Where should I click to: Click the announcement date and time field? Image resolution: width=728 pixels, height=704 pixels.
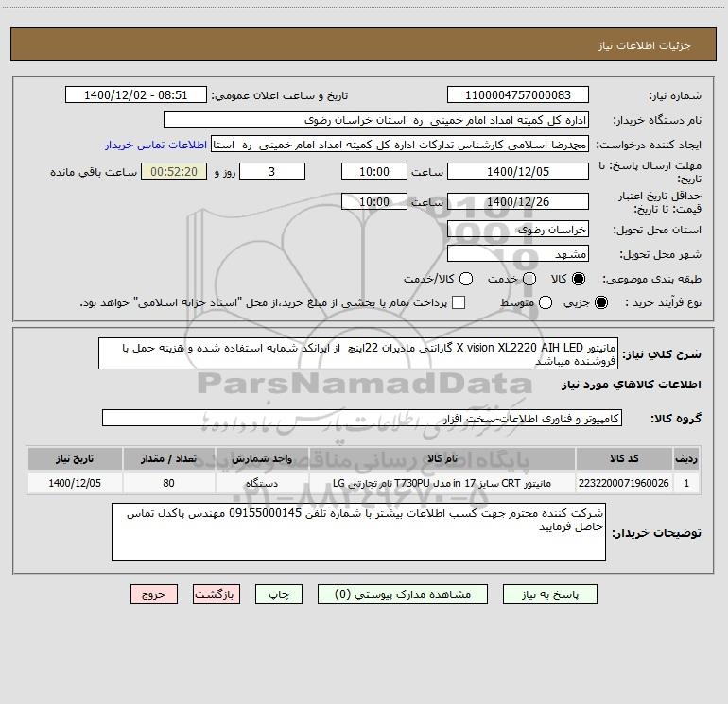136,94
